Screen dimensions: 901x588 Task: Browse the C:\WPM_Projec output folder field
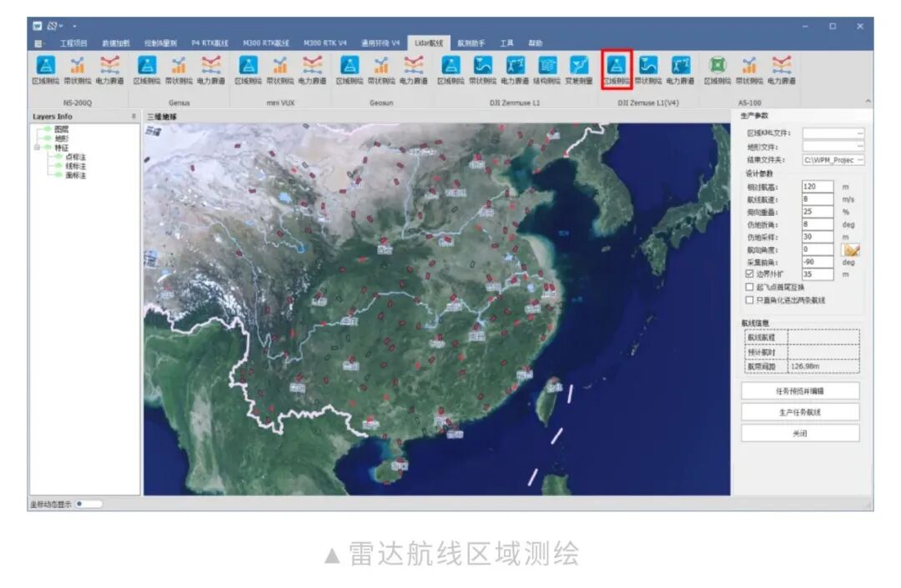pos(860,159)
